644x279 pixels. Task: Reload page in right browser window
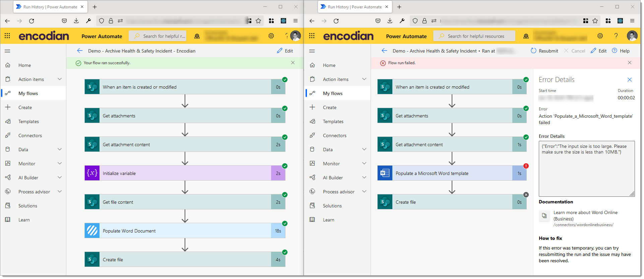336,21
